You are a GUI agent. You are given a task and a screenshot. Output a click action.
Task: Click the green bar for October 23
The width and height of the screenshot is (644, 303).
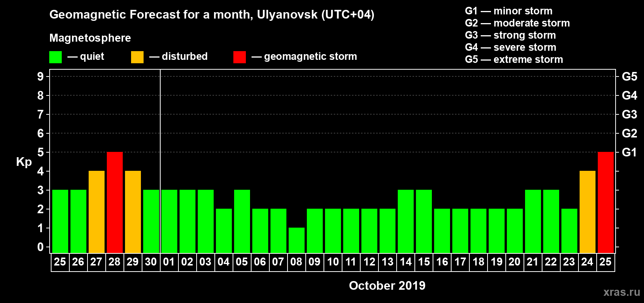click(x=569, y=231)
